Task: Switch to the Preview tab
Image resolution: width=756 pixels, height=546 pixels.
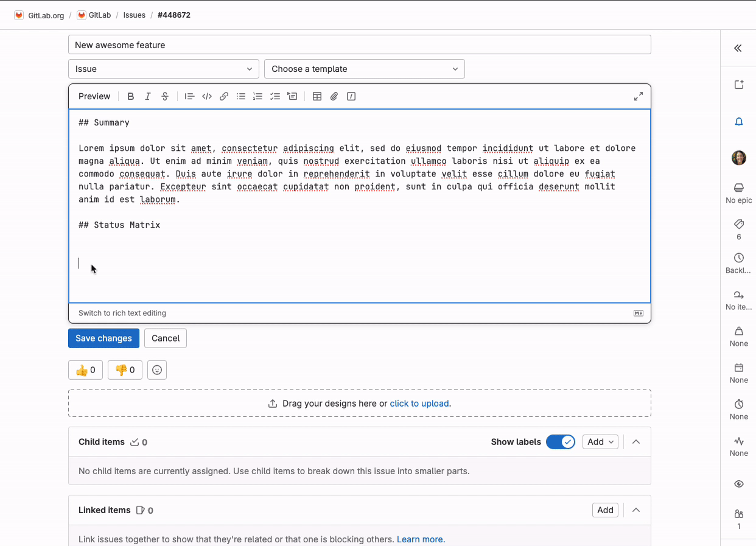Action: [94, 96]
